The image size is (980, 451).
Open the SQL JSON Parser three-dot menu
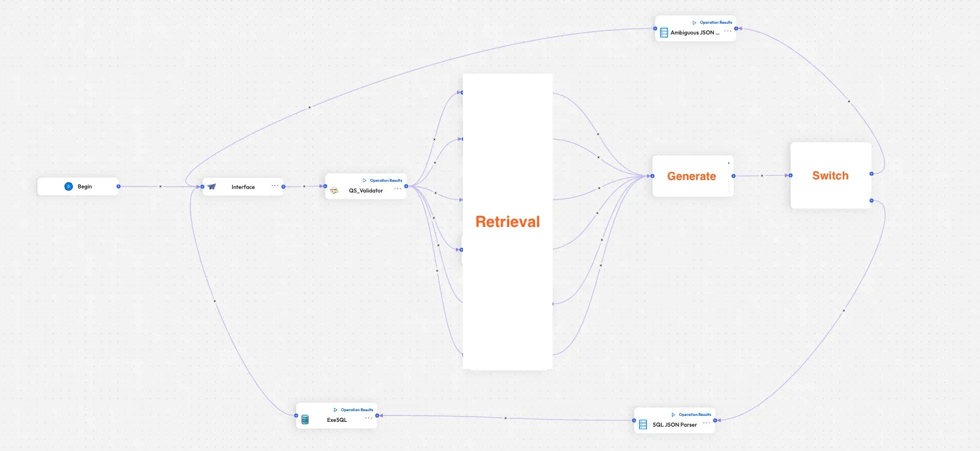(706, 423)
